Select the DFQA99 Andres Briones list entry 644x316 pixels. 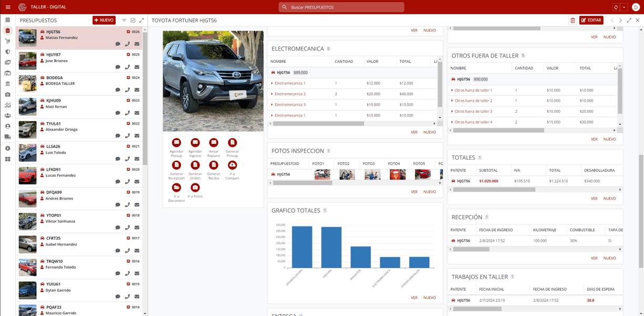[79, 199]
